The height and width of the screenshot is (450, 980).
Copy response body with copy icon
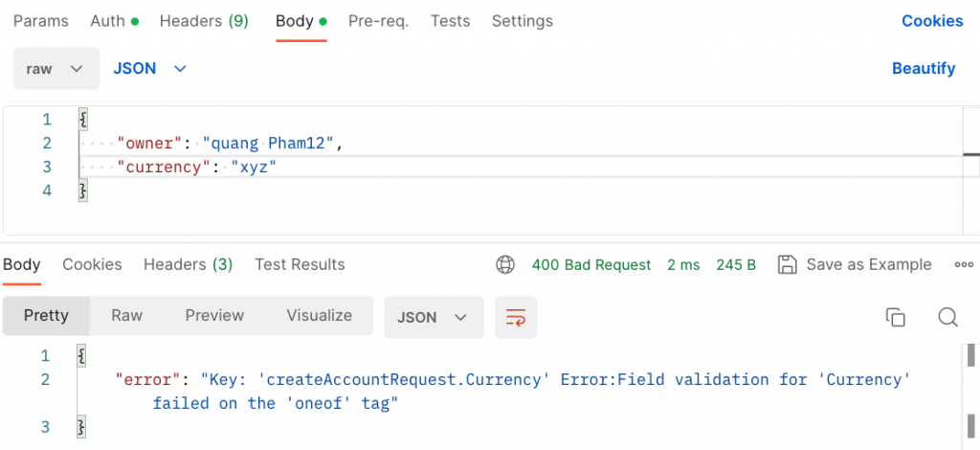click(896, 317)
